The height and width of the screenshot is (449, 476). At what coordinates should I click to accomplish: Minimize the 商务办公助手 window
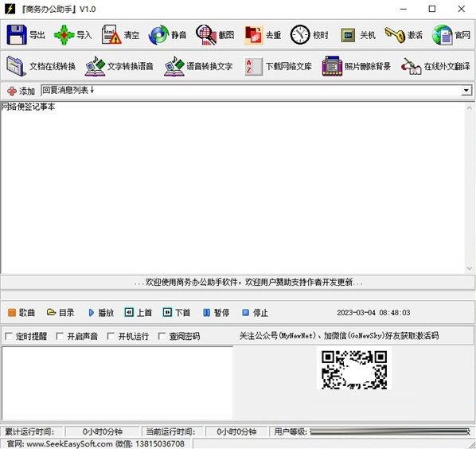[x=403, y=9]
